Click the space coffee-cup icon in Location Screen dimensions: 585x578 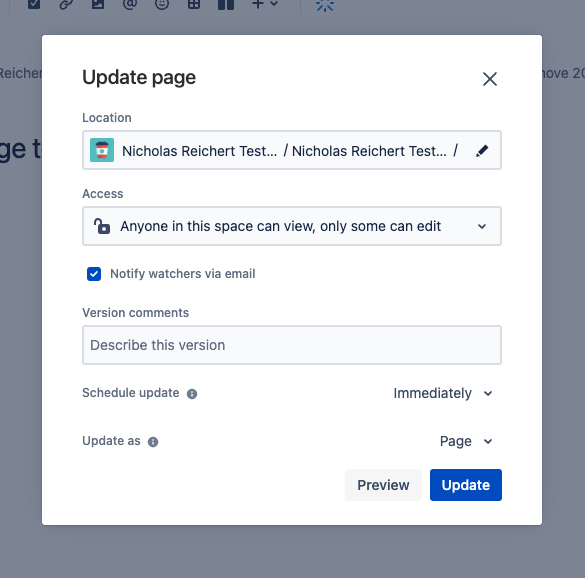pyautogui.click(x=102, y=150)
